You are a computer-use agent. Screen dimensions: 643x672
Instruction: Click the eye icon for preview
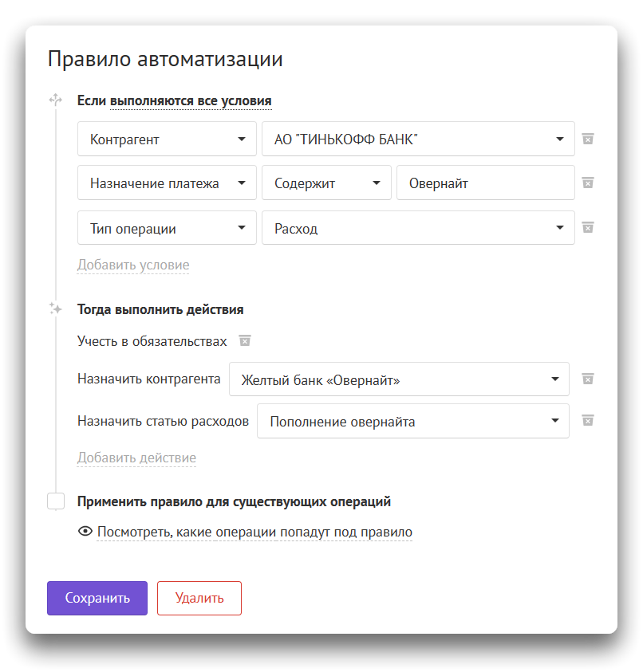85,532
